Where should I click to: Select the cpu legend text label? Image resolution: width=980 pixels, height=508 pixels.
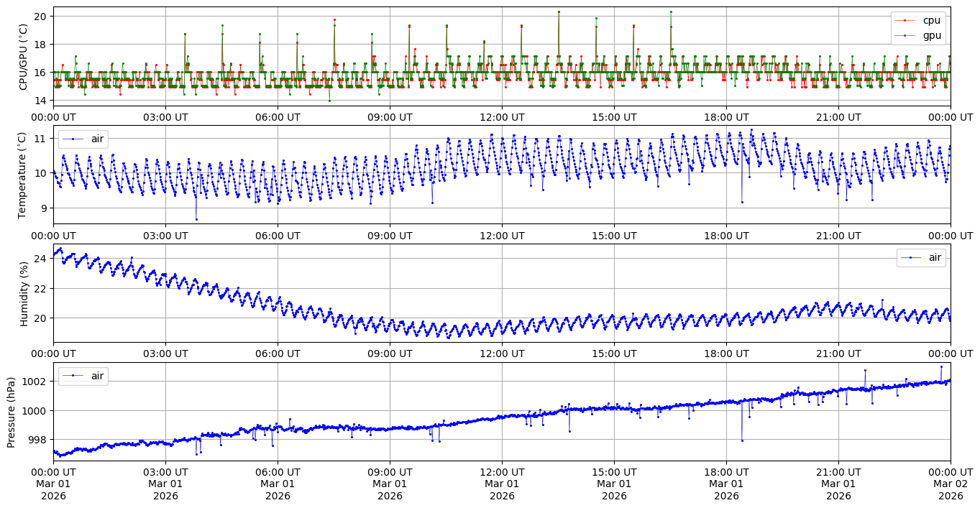click(931, 20)
